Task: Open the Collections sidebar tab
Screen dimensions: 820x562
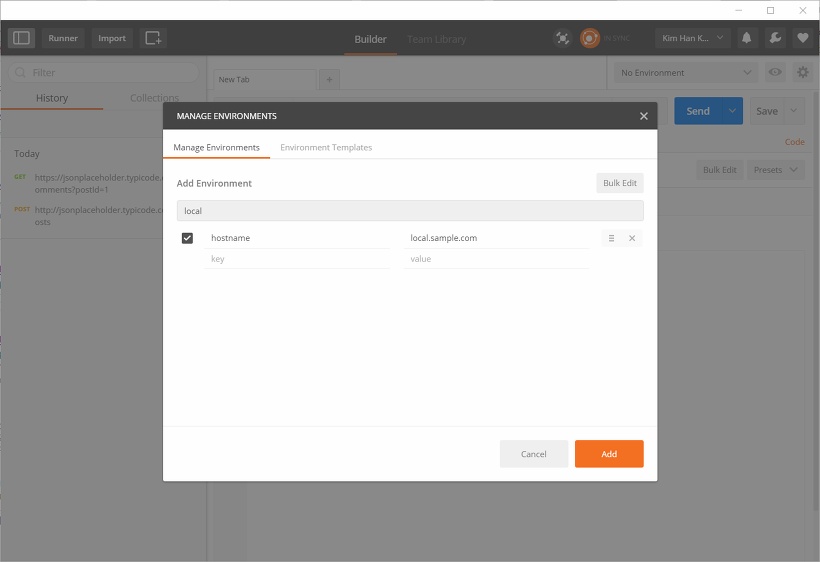Action: (x=154, y=98)
